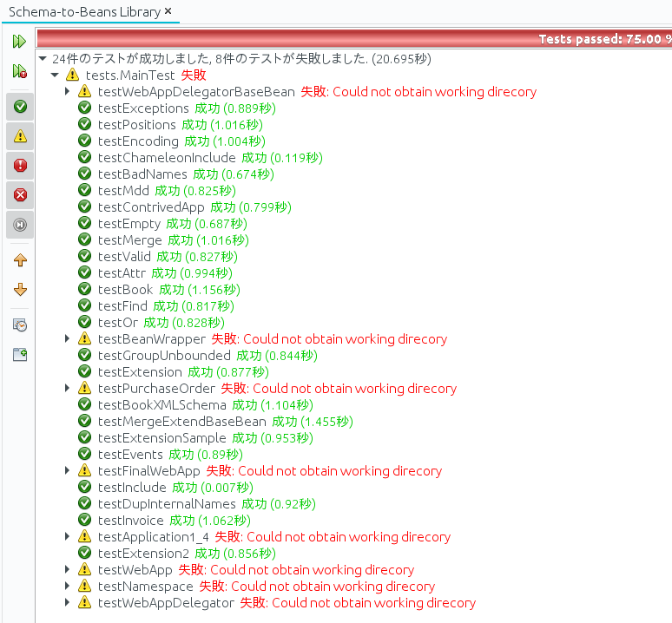
Task: Select the testOr result row
Action: 151,323
